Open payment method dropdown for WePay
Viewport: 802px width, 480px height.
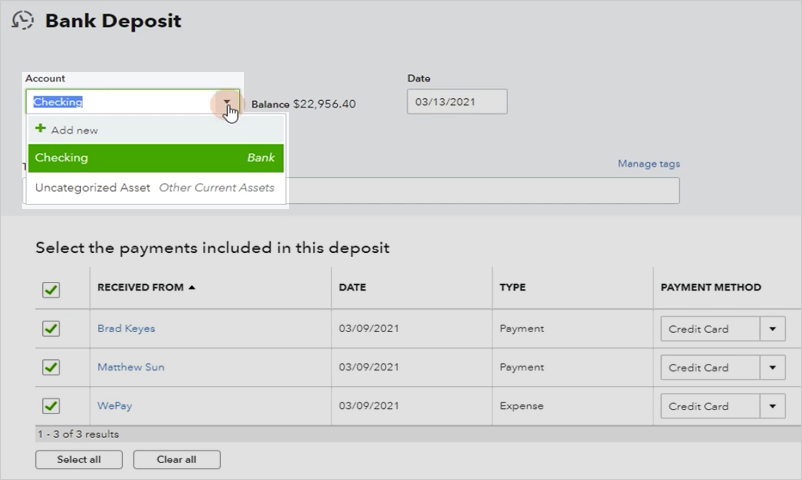[x=772, y=407]
